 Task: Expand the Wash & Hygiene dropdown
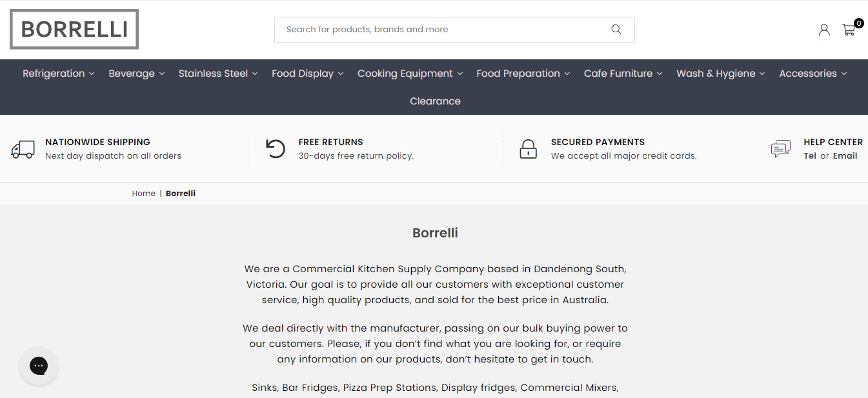[x=720, y=74]
